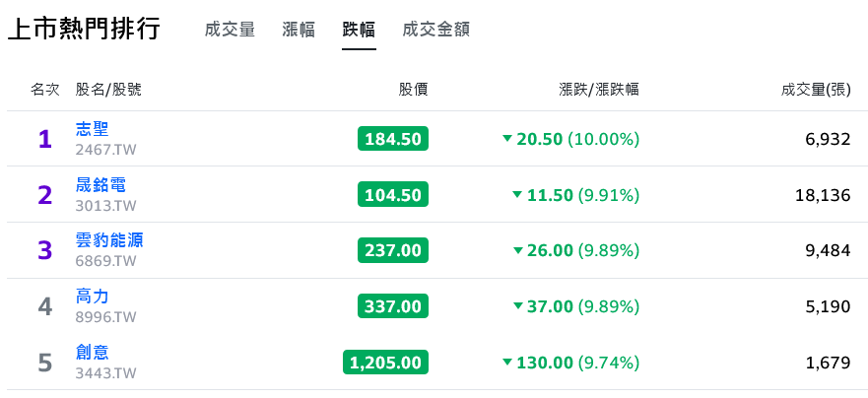Open the 志聖 stock link
Image resolution: width=868 pixels, height=398 pixels.
pyautogui.click(x=93, y=129)
